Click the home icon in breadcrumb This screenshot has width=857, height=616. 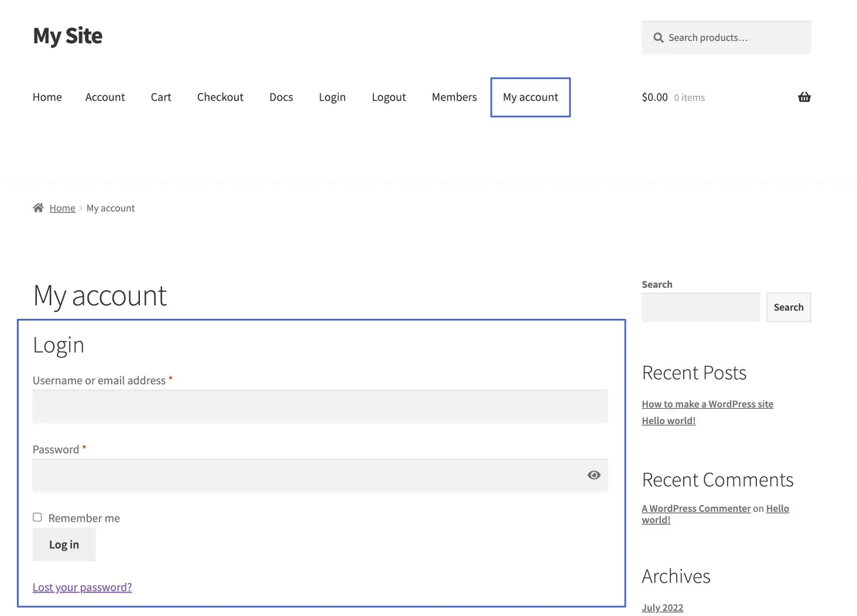(38, 207)
